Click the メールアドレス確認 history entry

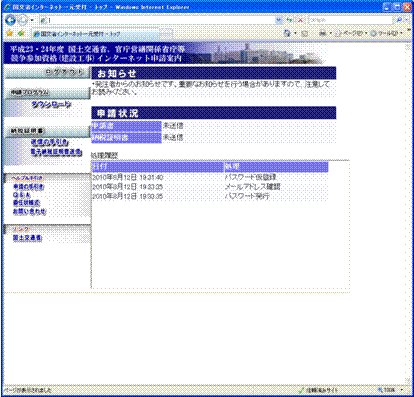(253, 187)
